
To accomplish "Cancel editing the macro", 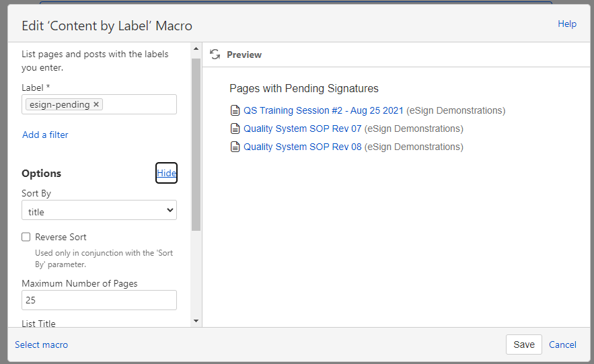I will (562, 344).
